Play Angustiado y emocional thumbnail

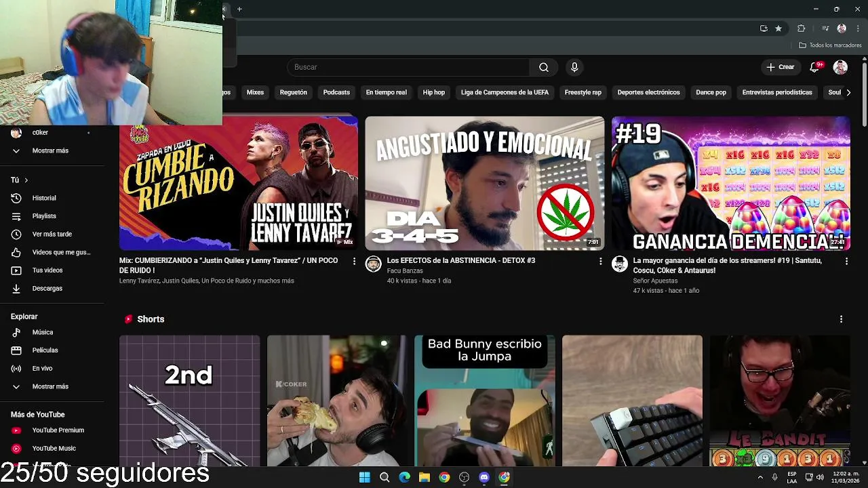(x=485, y=183)
